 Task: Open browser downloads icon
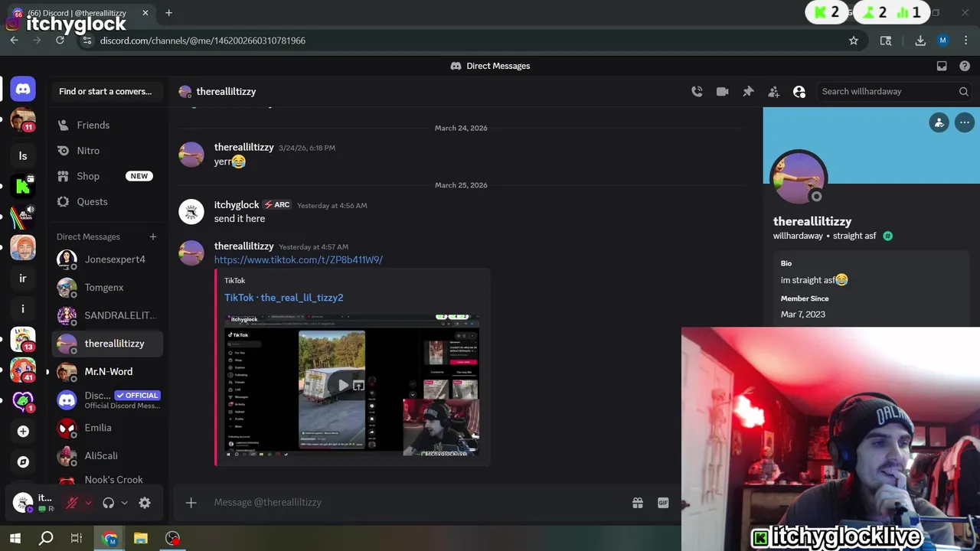[x=920, y=41]
